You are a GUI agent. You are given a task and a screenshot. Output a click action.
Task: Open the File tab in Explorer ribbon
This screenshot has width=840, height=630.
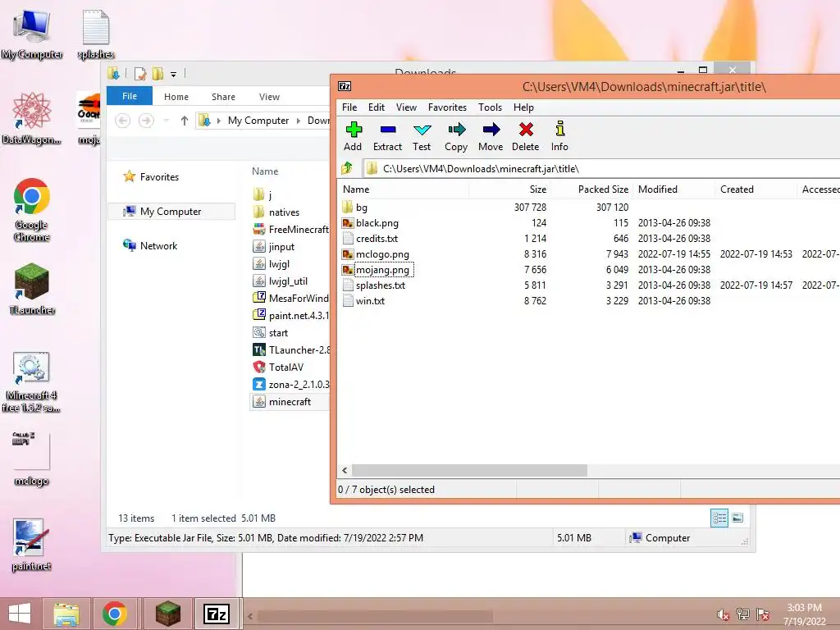click(129, 96)
